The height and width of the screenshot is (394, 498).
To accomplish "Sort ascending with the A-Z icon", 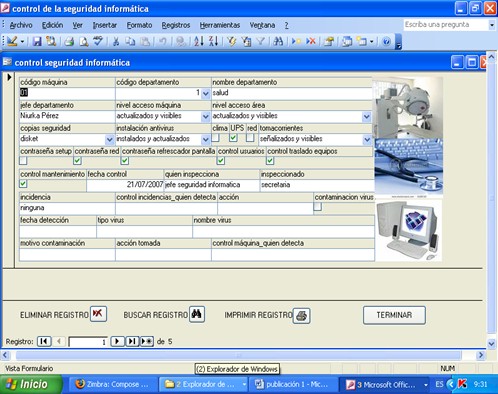I will click(x=199, y=41).
